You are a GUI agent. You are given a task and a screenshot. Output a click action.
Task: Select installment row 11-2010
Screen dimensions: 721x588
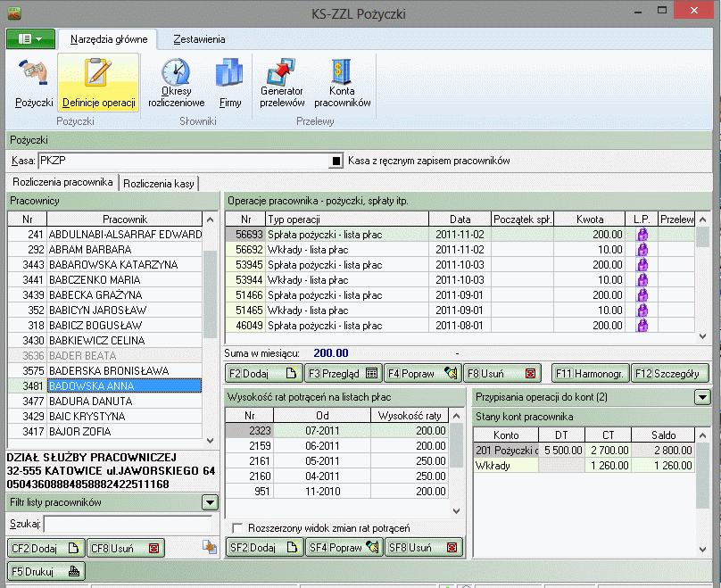pyautogui.click(x=337, y=492)
